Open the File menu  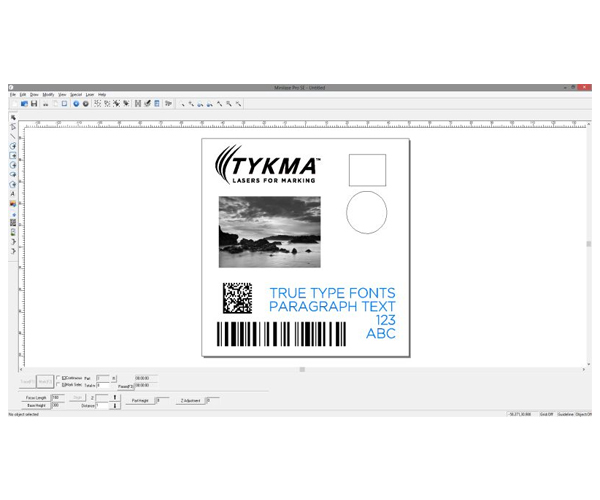(12, 94)
